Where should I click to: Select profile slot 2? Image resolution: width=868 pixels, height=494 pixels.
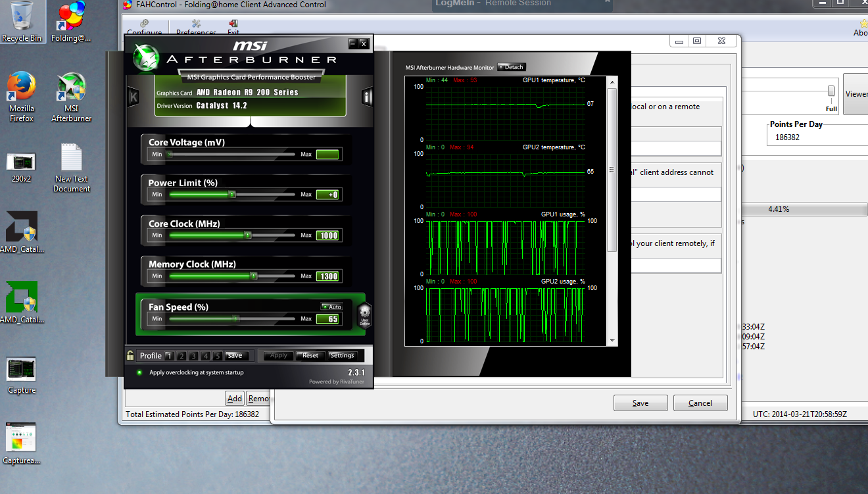point(181,356)
